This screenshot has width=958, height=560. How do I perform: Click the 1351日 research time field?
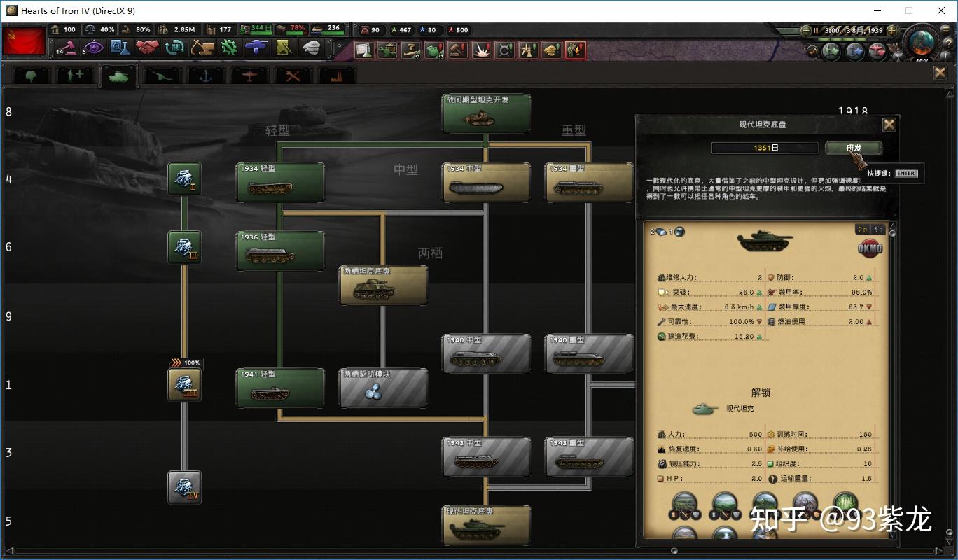tap(765, 148)
